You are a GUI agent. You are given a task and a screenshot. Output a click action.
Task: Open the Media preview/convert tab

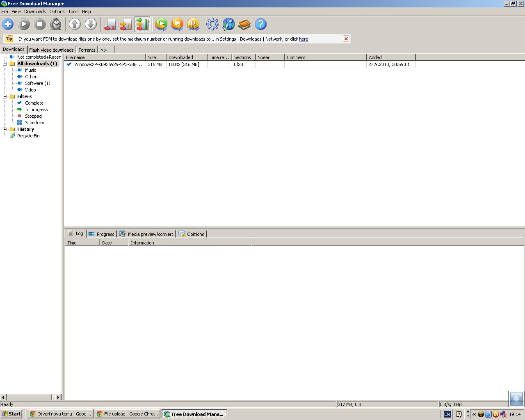[x=146, y=234]
